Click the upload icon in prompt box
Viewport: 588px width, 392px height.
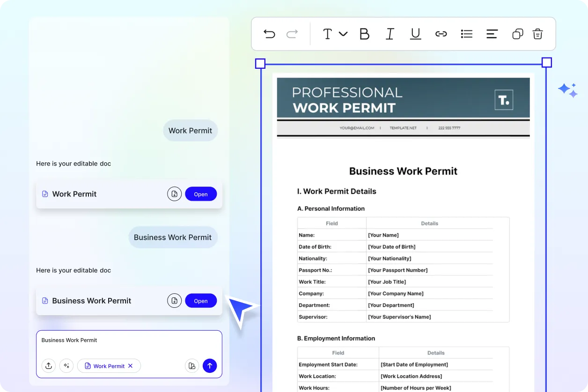click(49, 366)
